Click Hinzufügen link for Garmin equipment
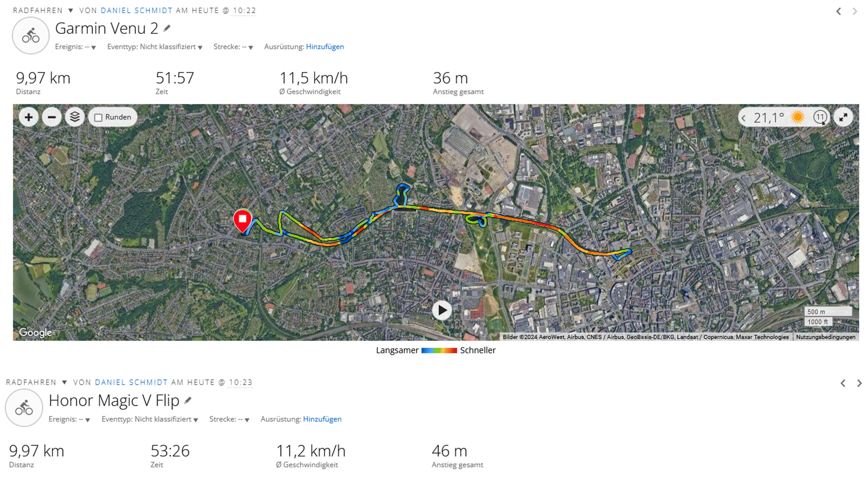Image resolution: width=868 pixels, height=488 pixels. 325,47
